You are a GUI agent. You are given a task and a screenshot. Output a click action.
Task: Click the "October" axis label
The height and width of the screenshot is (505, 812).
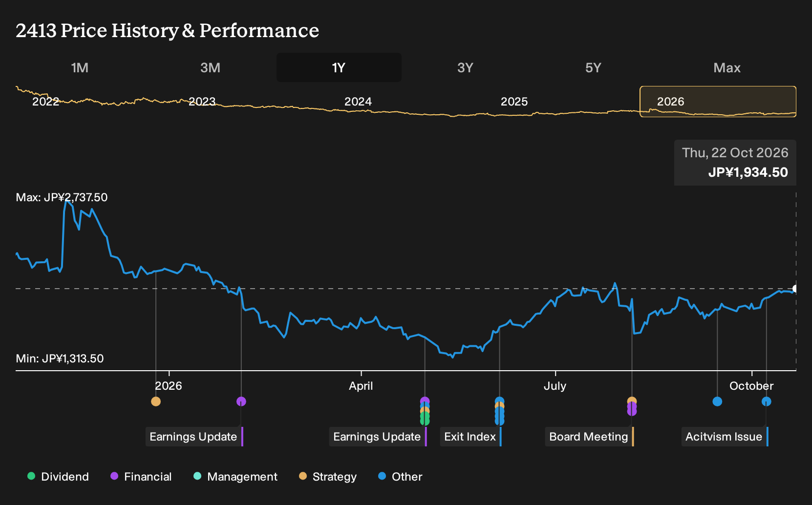pyautogui.click(x=751, y=386)
